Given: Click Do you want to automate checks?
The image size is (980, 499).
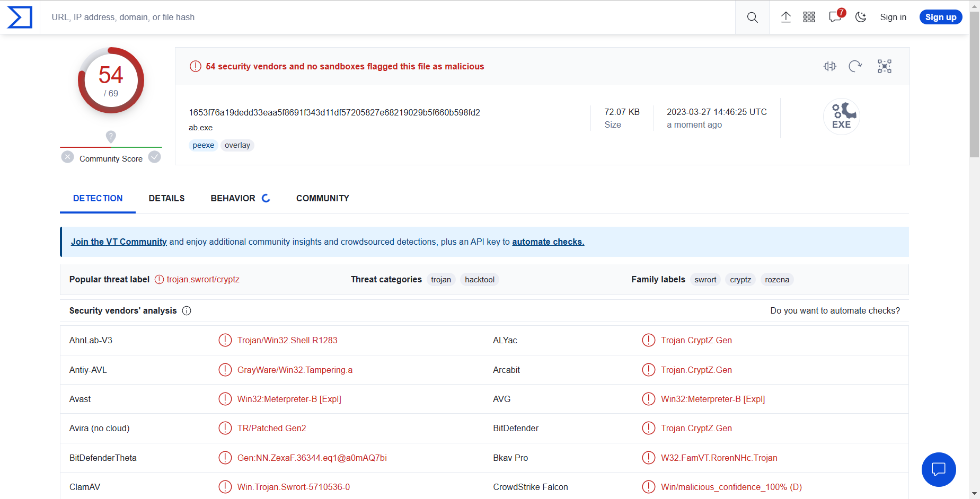Looking at the screenshot, I should (x=835, y=311).
